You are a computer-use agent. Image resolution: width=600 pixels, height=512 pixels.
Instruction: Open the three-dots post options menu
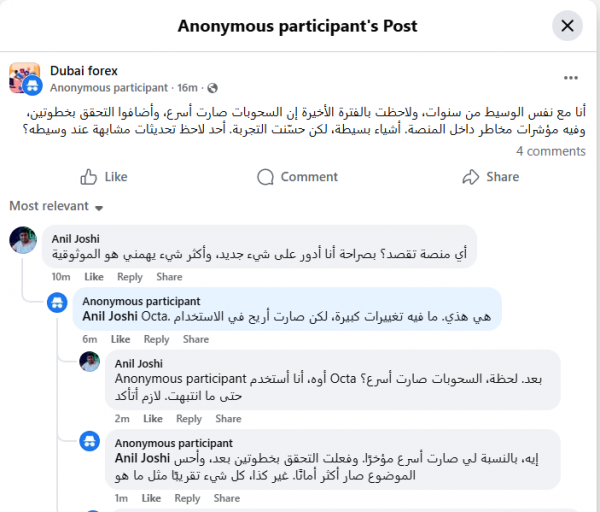click(571, 78)
